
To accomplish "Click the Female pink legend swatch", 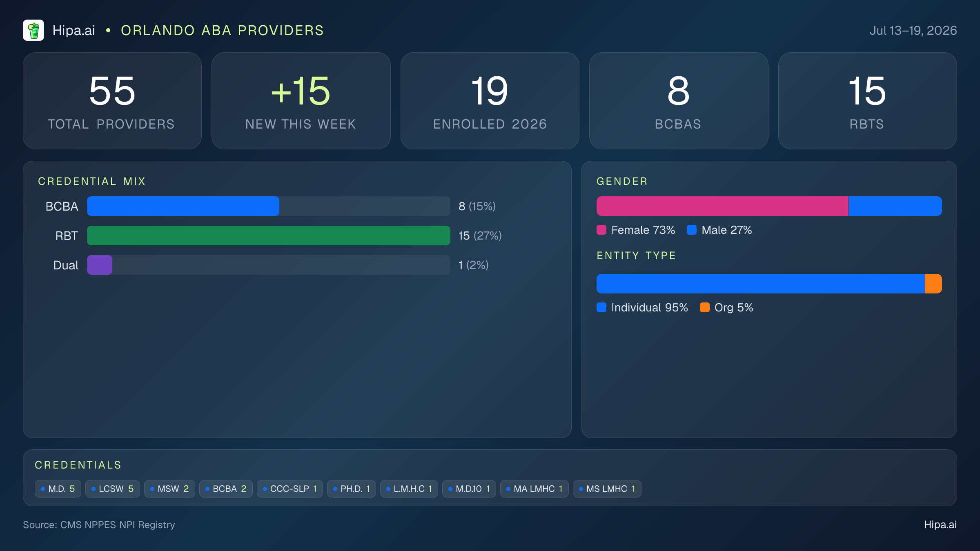I will (x=601, y=230).
